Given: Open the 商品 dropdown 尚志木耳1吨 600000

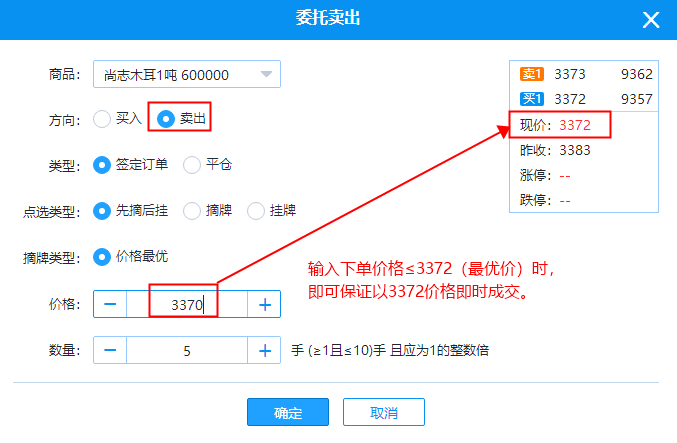Looking at the screenshot, I should [x=187, y=74].
